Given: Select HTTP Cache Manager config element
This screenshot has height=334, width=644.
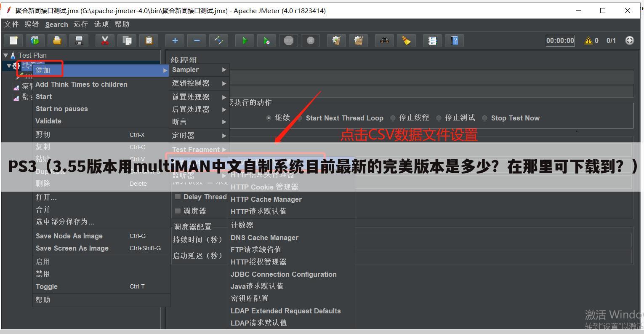Looking at the screenshot, I should coord(291,199).
